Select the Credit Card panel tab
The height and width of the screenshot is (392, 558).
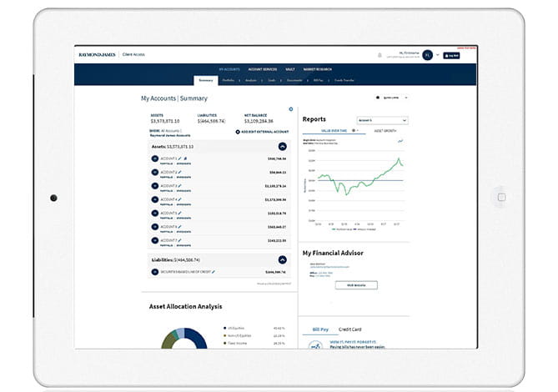tap(349, 329)
